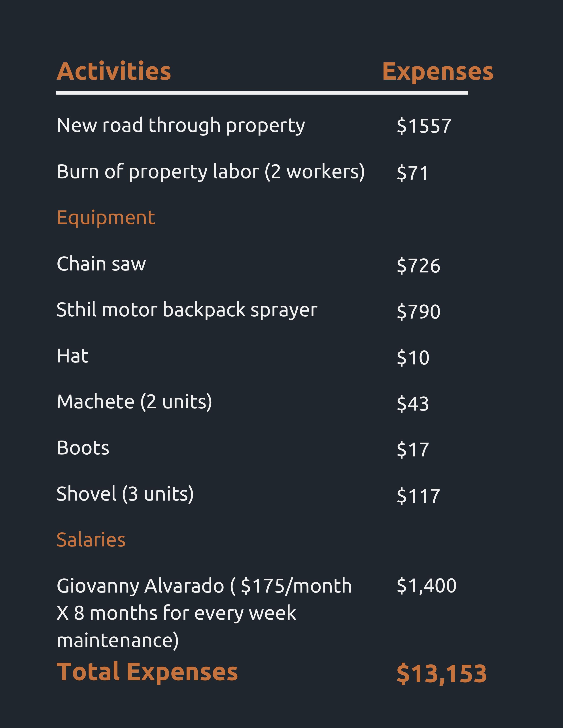The image size is (563, 728).
Task: Select the Machete (2 units) entry
Action: pos(134,402)
